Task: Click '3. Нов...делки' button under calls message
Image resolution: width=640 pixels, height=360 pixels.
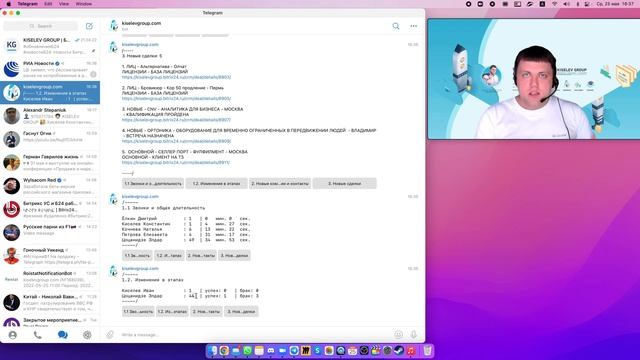Action: point(234,256)
